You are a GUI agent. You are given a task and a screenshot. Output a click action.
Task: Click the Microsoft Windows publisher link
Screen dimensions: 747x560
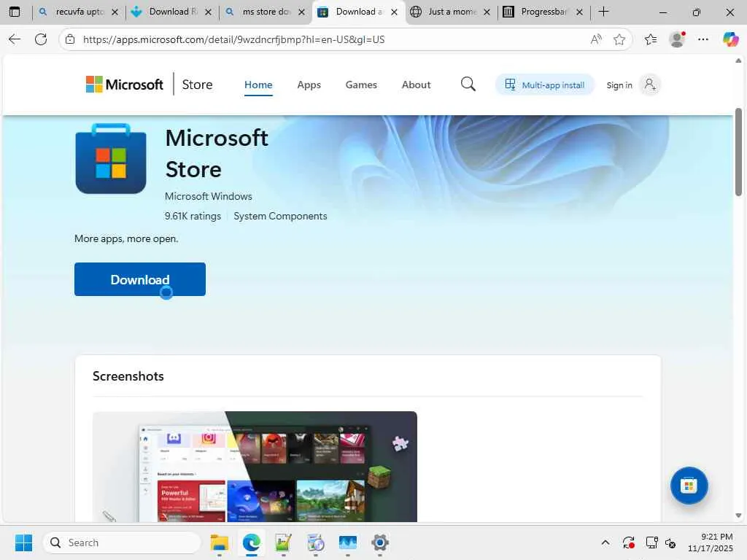pos(208,196)
